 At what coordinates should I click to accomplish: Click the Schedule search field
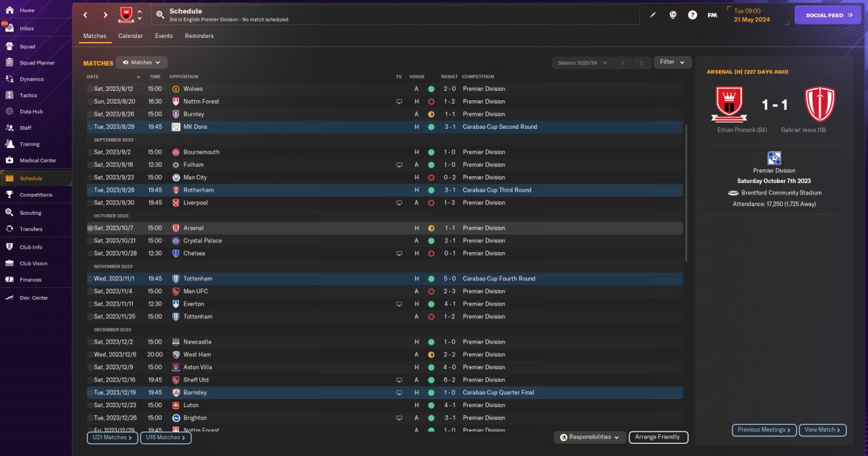(x=396, y=15)
